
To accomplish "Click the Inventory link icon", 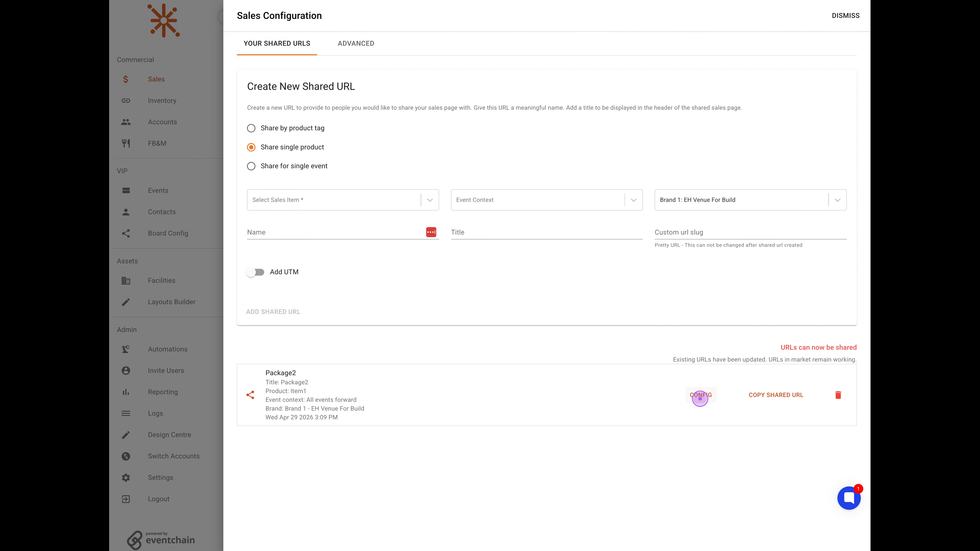I will tap(126, 100).
